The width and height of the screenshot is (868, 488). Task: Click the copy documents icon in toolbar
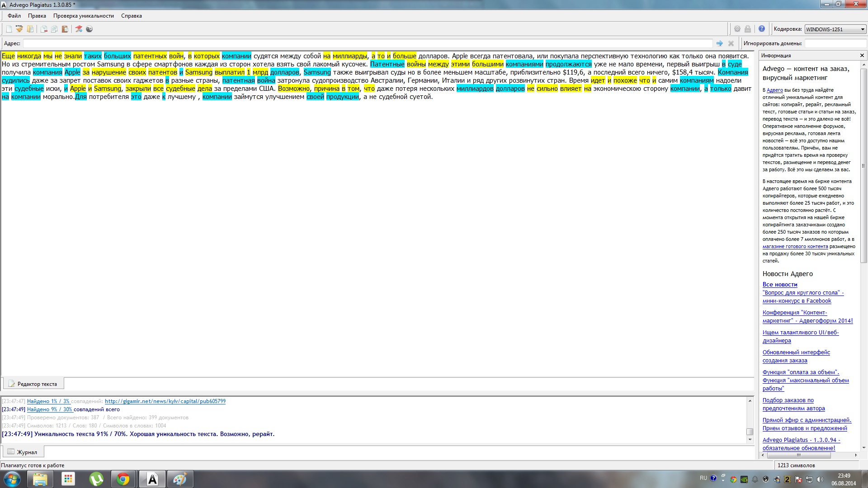click(x=54, y=29)
